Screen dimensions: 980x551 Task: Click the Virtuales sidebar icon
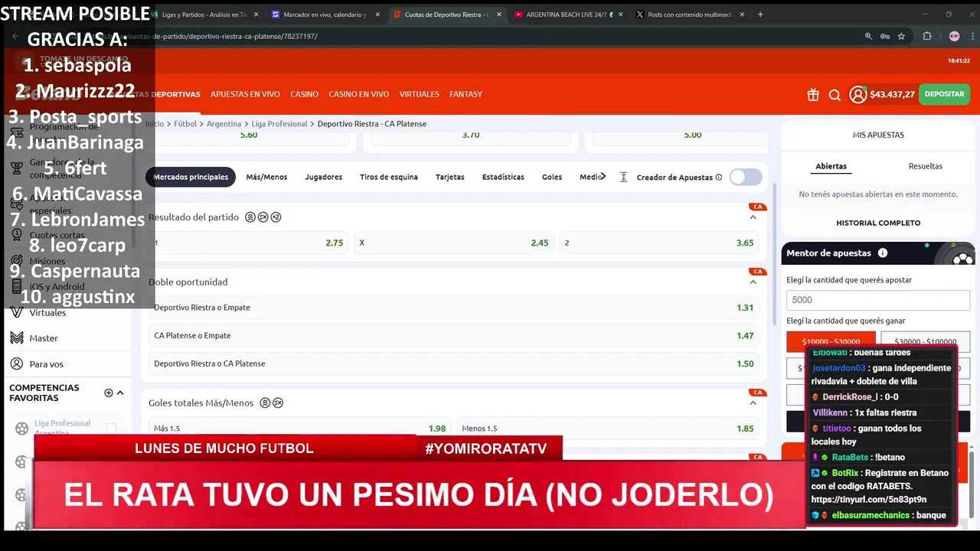[16, 312]
